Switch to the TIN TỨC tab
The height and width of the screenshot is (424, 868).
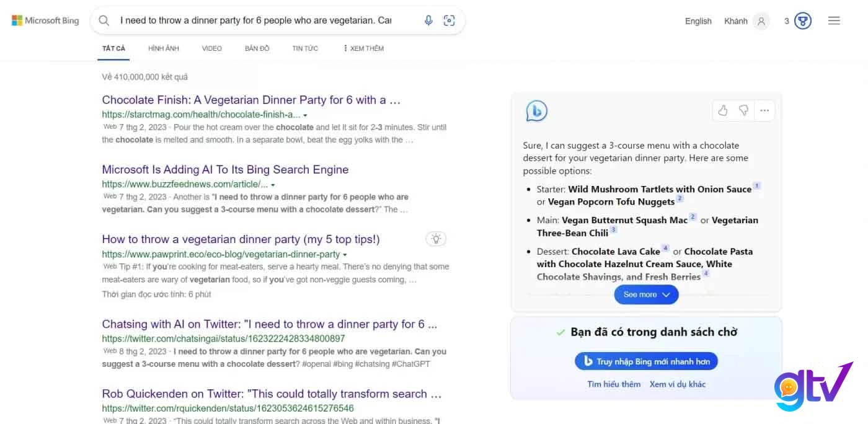pos(305,48)
